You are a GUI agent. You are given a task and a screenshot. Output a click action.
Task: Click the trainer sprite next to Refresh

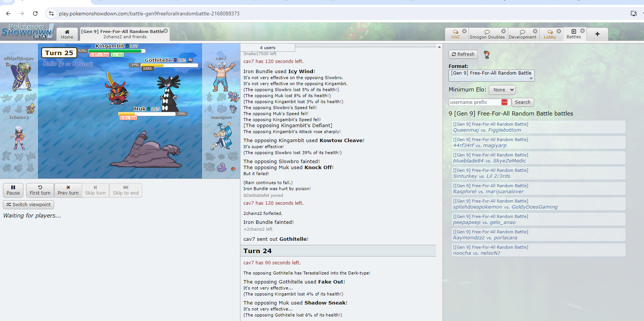[487, 55]
